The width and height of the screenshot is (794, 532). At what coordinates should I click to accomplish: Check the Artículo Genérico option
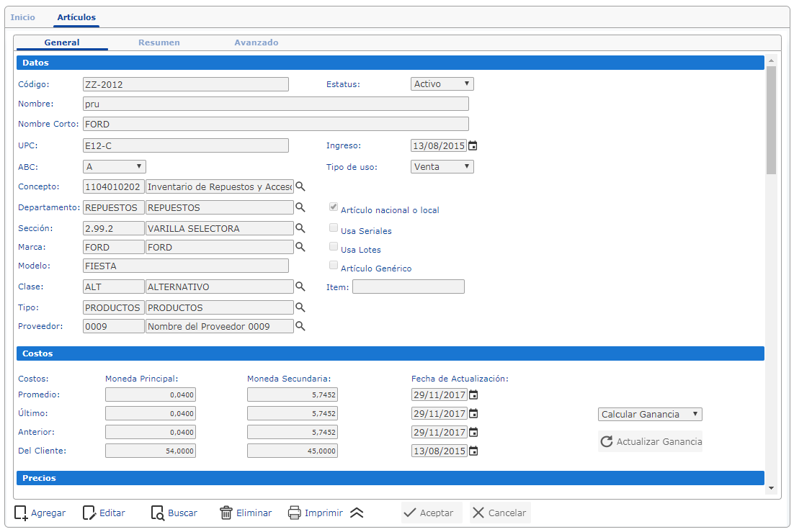(334, 266)
